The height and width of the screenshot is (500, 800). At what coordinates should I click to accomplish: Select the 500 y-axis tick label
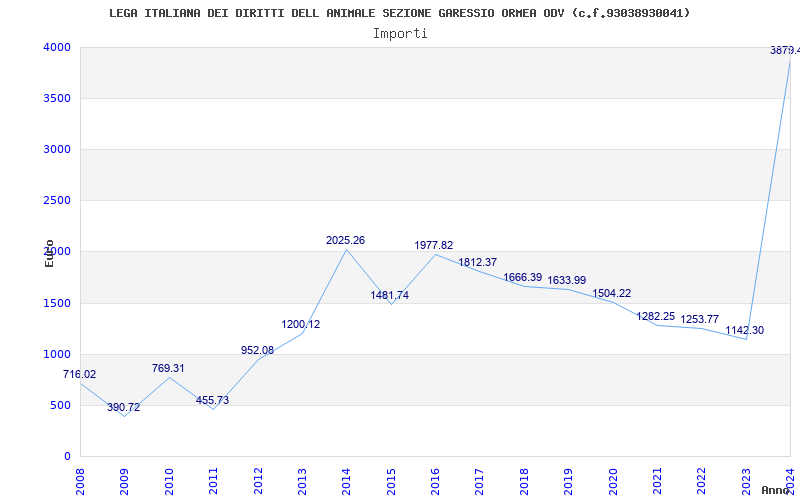coord(60,406)
